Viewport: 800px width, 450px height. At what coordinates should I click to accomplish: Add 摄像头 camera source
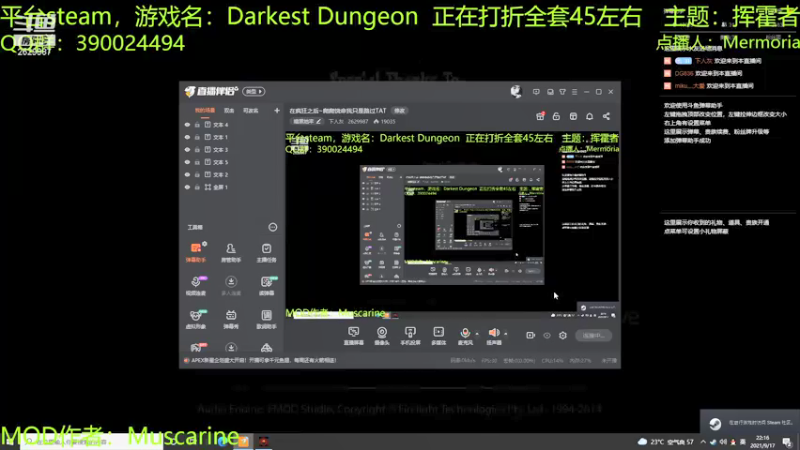point(382,336)
